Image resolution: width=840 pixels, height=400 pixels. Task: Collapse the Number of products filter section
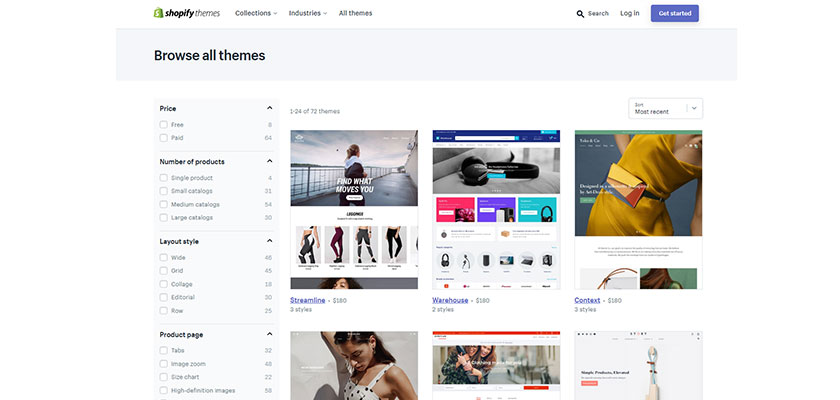click(x=269, y=161)
